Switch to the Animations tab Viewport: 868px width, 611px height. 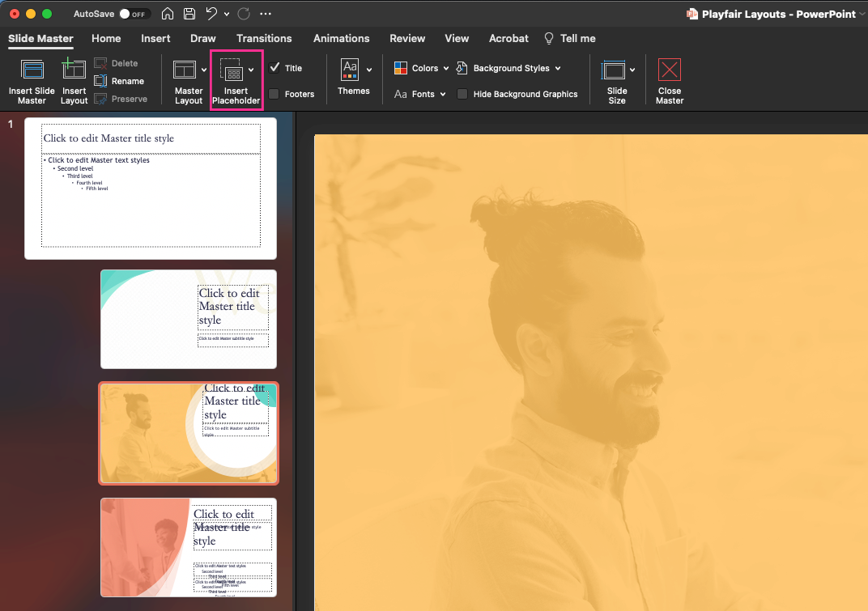point(341,38)
